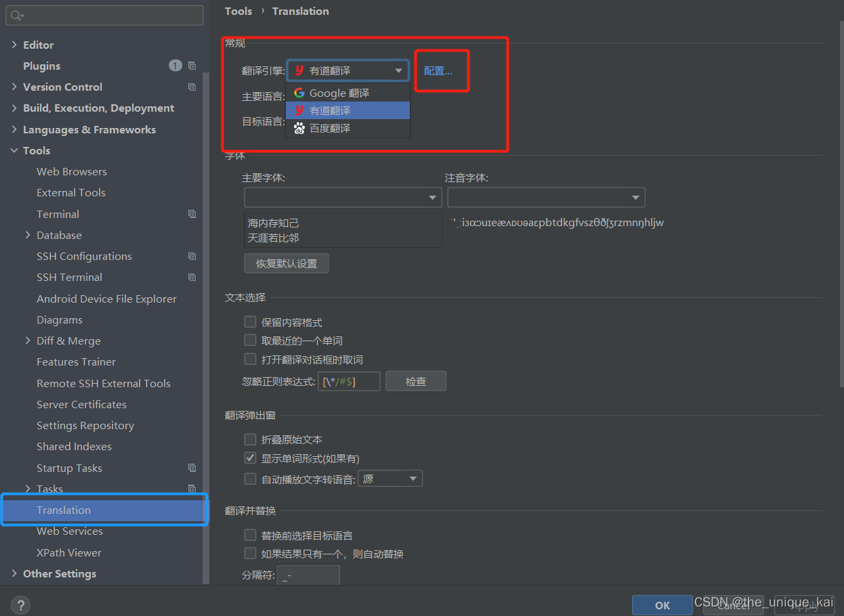This screenshot has width=844, height=616.
Task: Choose 有道翻译 in the engine list
Action: pos(348,110)
